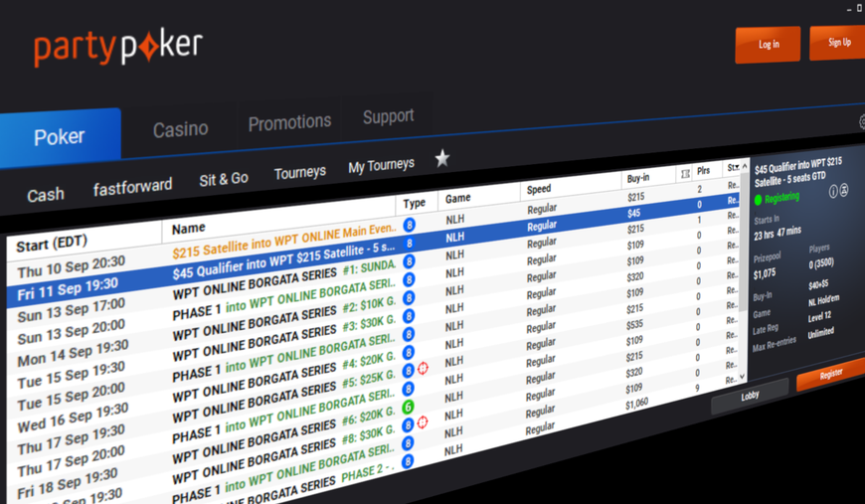Click 8-max icon in #8: $30K G. row
This screenshot has width=865, height=504.
(408, 425)
